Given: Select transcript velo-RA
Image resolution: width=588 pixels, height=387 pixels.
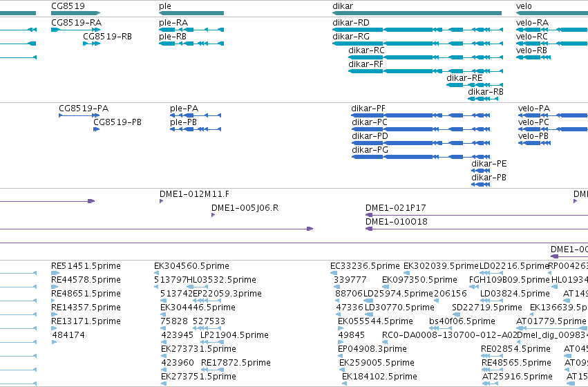Looking at the screenshot, I should click(x=552, y=30).
